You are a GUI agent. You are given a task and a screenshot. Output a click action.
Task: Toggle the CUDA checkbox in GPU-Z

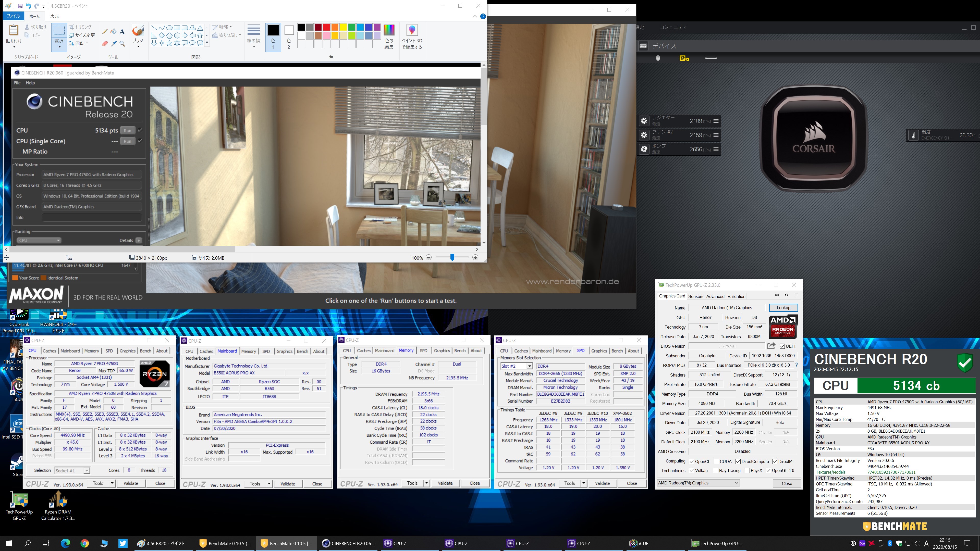tap(716, 461)
